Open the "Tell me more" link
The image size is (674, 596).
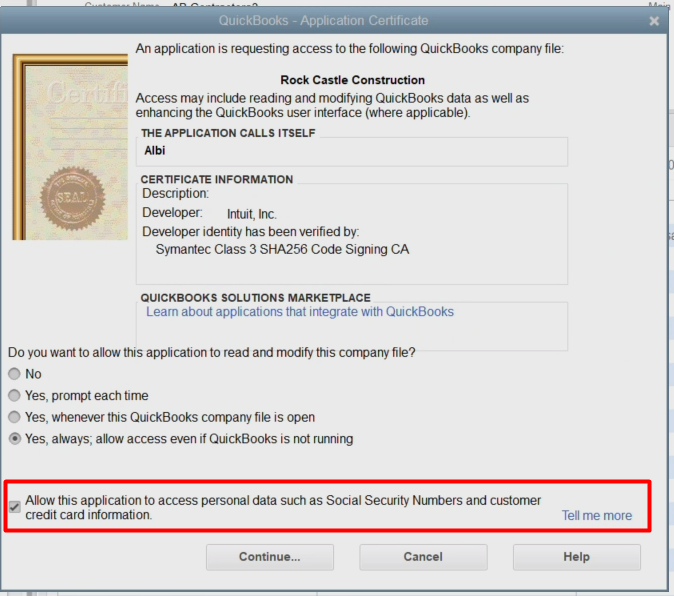point(597,515)
